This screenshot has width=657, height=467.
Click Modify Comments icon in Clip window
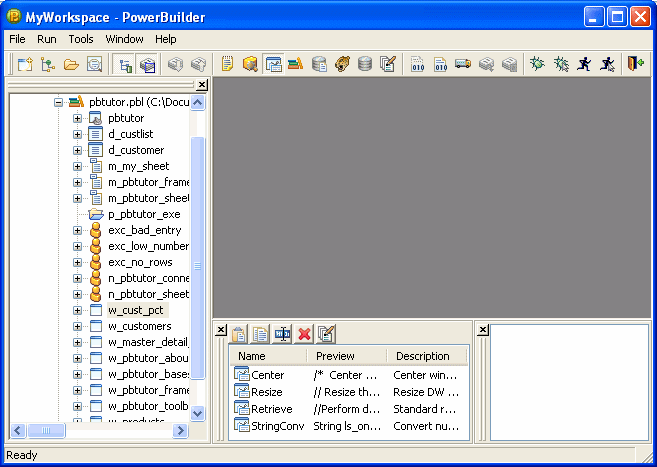point(326,334)
